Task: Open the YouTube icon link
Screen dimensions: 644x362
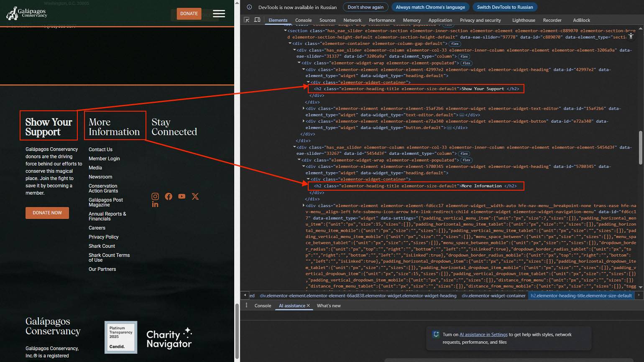Action: pos(182,196)
